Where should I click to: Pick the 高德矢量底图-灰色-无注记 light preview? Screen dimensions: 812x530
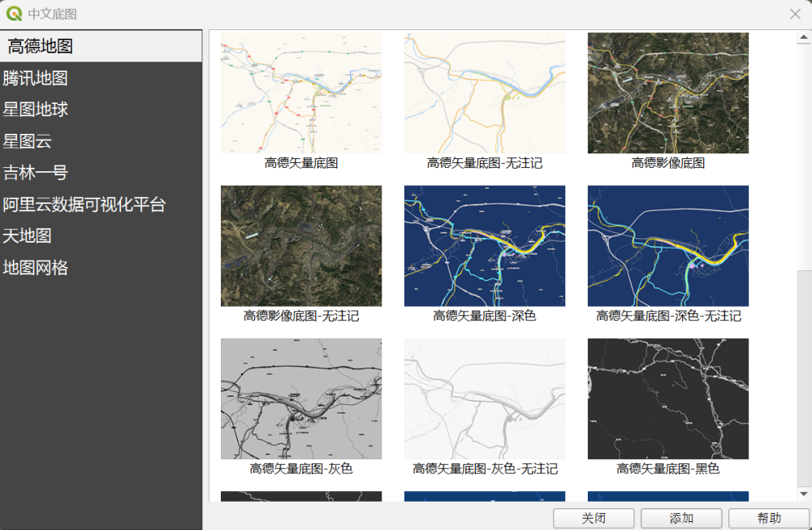coord(484,399)
